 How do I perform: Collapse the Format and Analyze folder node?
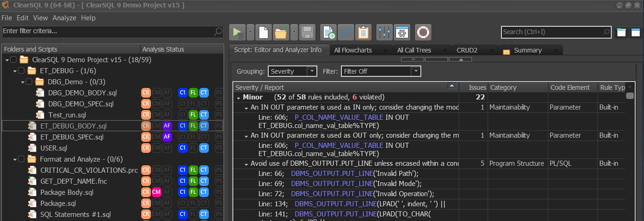click(x=15, y=160)
